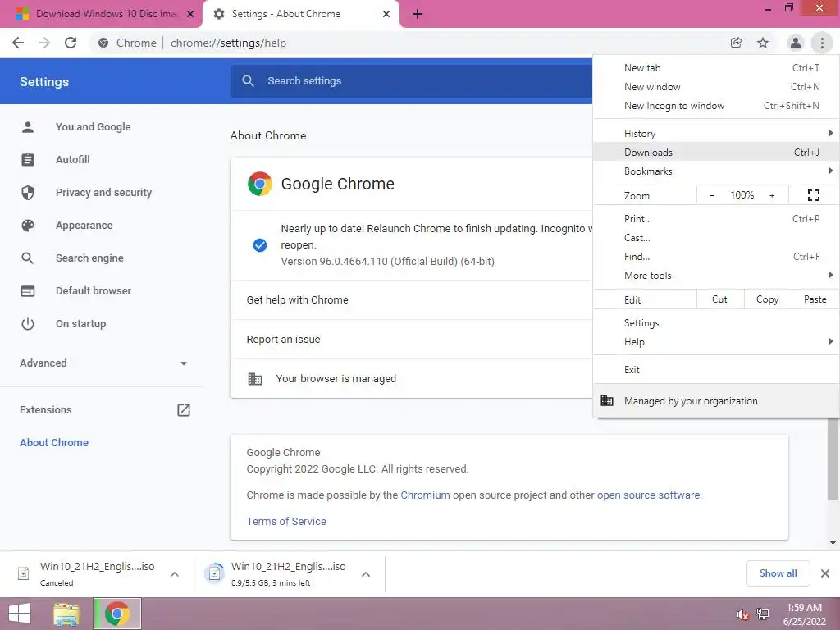
Task: Increase zoom with the plus button
Action: click(x=772, y=195)
